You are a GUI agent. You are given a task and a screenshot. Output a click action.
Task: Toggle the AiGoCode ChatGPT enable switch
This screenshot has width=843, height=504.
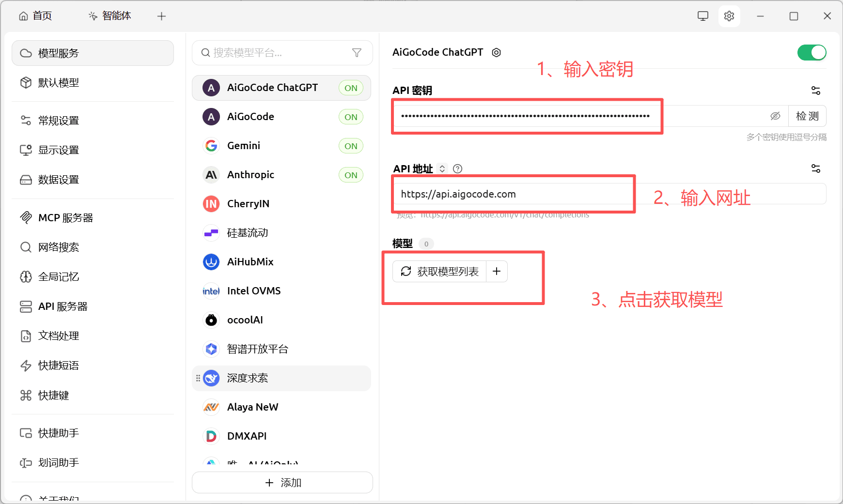click(812, 52)
